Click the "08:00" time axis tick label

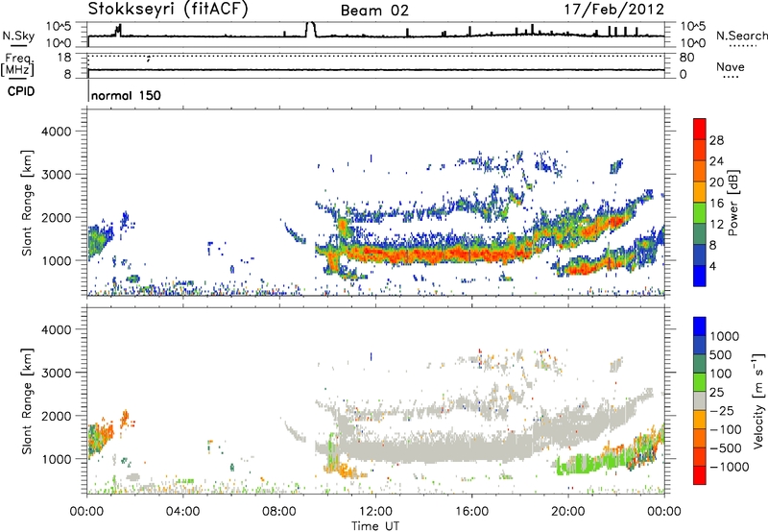(279, 512)
